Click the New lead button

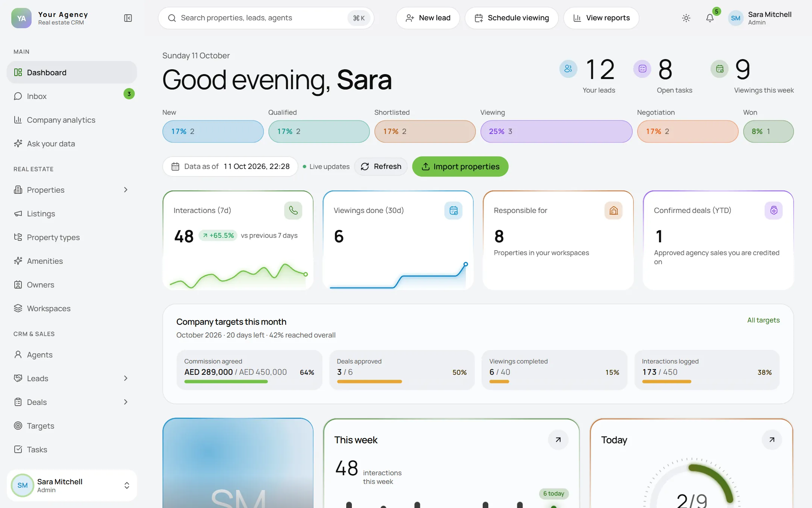tap(428, 18)
